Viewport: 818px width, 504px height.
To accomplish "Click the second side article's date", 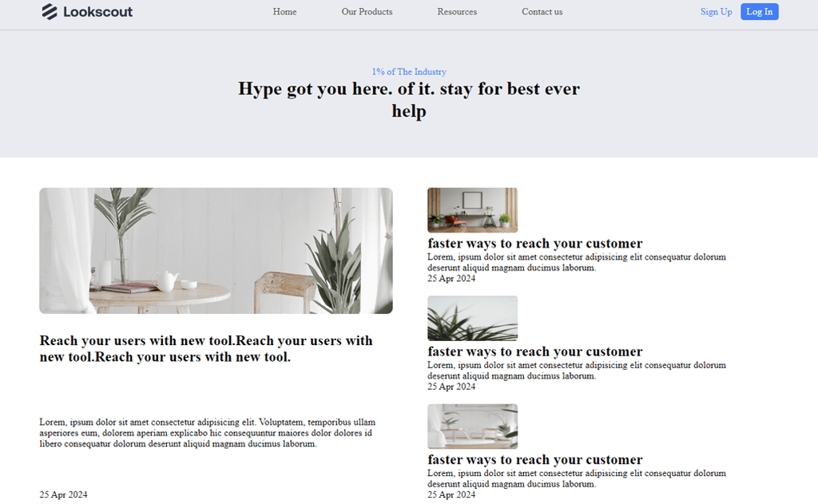I will tap(451, 386).
